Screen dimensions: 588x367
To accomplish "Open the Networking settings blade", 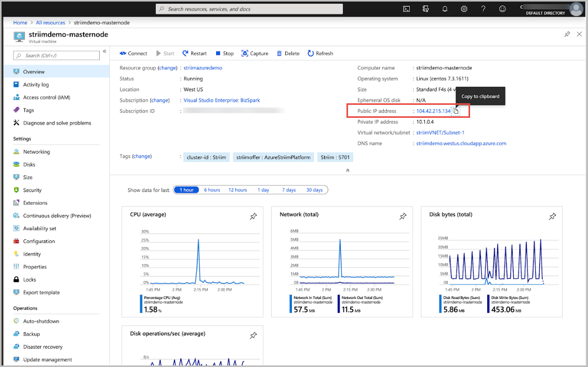I will coord(37,151).
